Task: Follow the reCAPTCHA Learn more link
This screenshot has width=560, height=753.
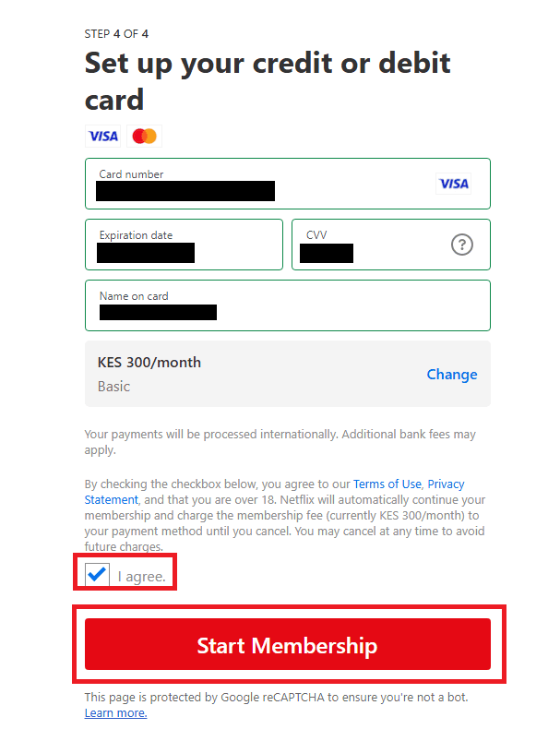Action: [115, 712]
